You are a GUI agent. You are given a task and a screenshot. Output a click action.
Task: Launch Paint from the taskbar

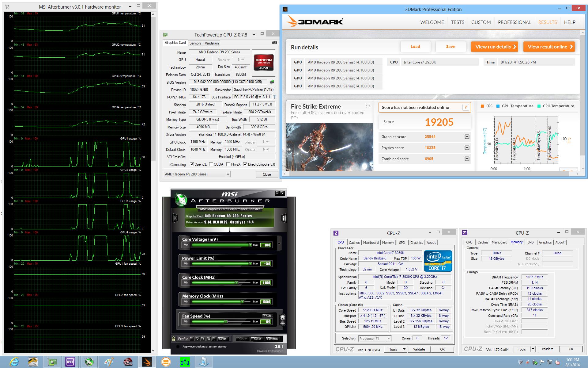click(109, 362)
